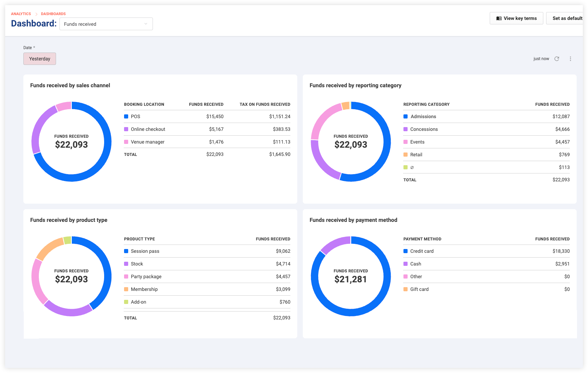This screenshot has width=588, height=373.
Task: Click the blue Credit card legend swatch
Action: pos(406,251)
